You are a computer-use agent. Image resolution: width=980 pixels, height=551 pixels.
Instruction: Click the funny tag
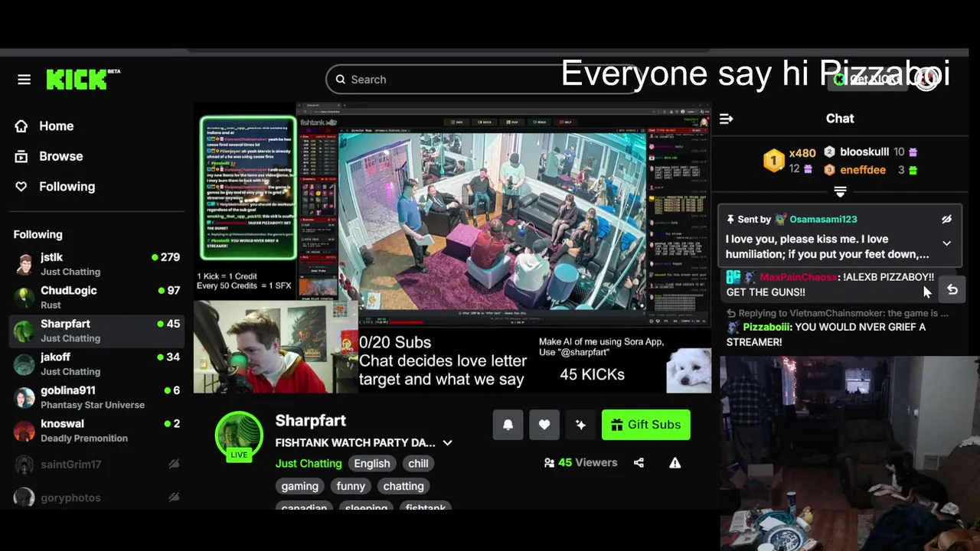351,486
